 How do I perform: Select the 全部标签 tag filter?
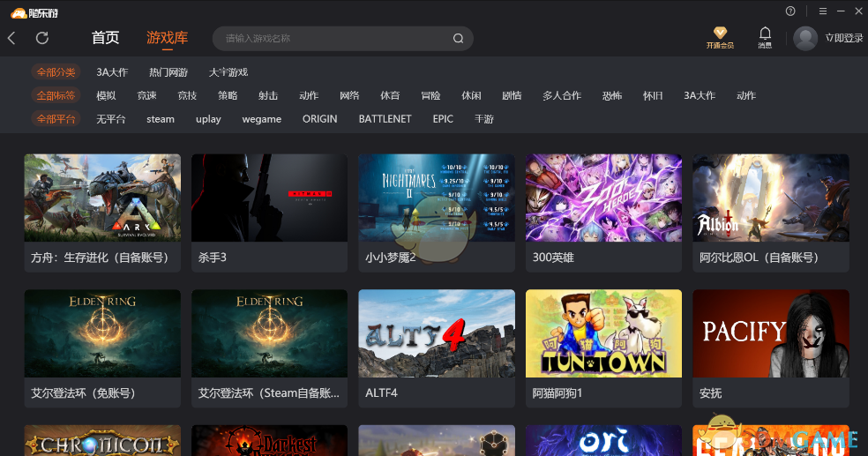pos(56,95)
